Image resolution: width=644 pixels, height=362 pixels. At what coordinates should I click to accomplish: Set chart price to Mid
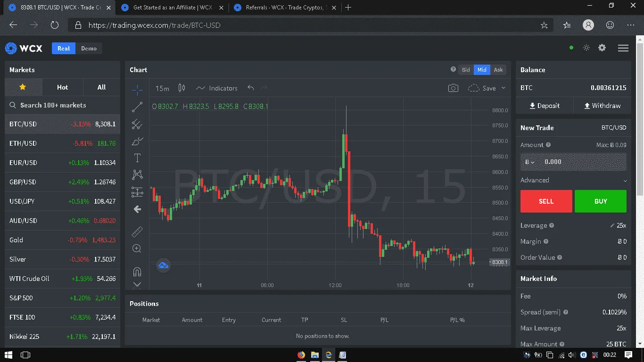pos(482,70)
